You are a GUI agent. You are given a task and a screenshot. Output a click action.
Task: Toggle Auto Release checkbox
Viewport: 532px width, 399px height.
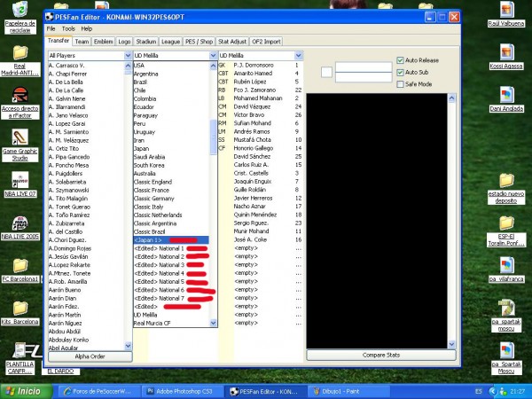[401, 60]
